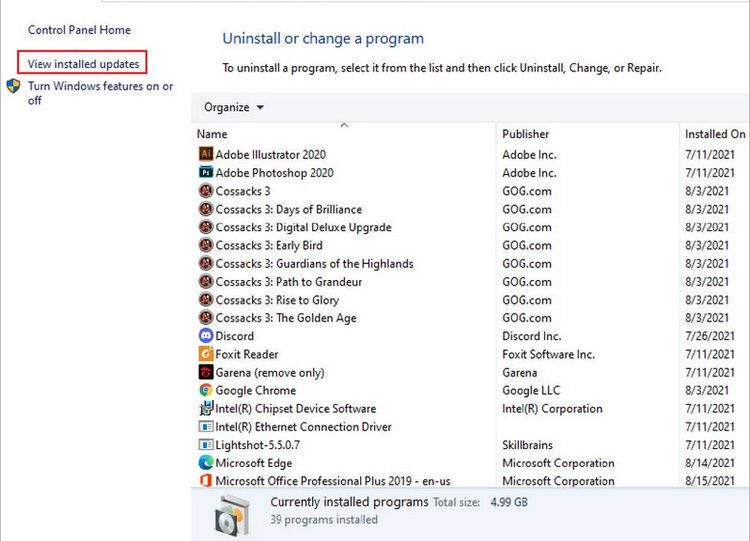Select Cossacks 3: Early Bird name

[269, 245]
